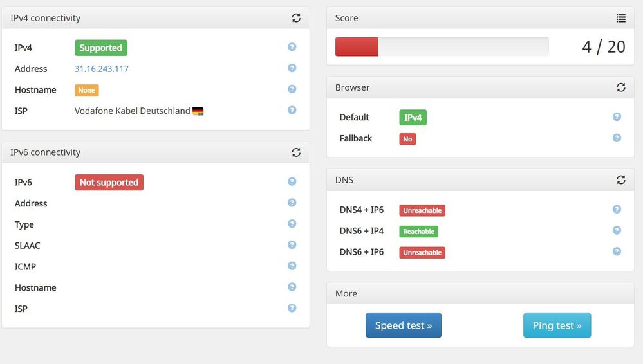Refresh the Browser panel

point(621,87)
